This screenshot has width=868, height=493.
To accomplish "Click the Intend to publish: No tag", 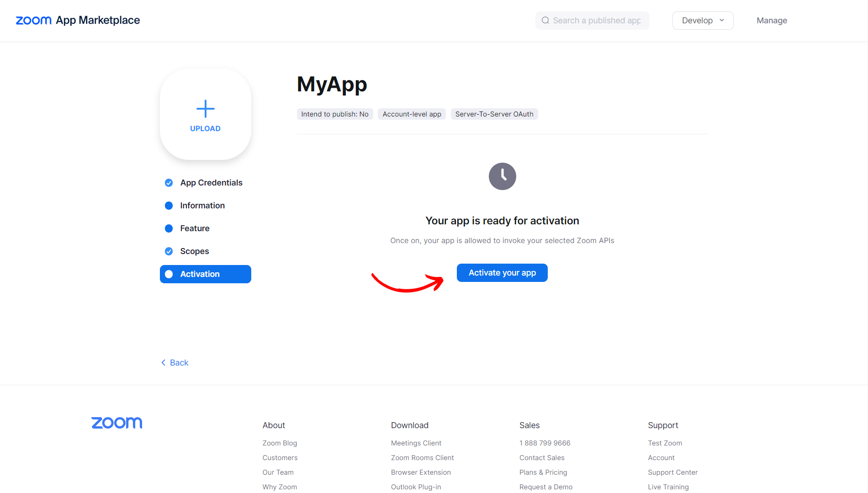I will (335, 114).
